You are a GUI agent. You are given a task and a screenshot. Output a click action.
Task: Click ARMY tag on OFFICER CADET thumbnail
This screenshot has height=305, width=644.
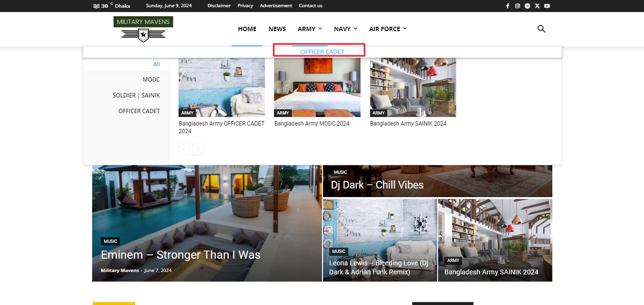(187, 113)
